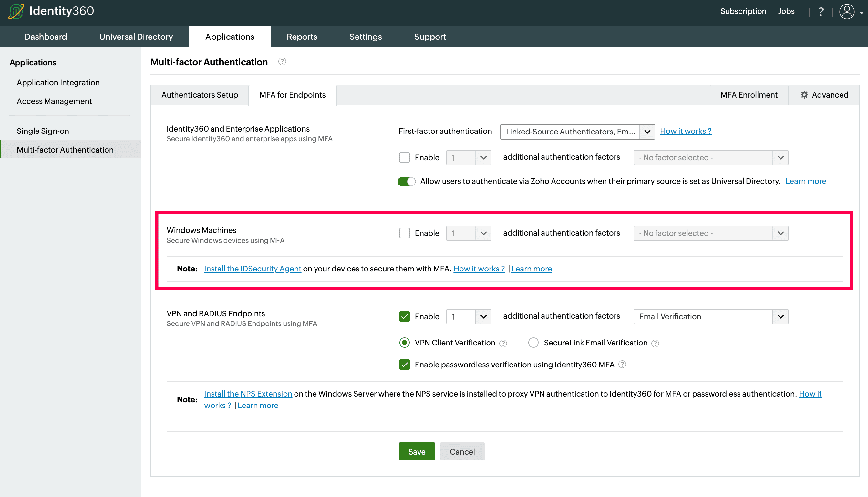The image size is (868, 497).
Task: Open the help question mark in header
Action: tap(821, 12)
